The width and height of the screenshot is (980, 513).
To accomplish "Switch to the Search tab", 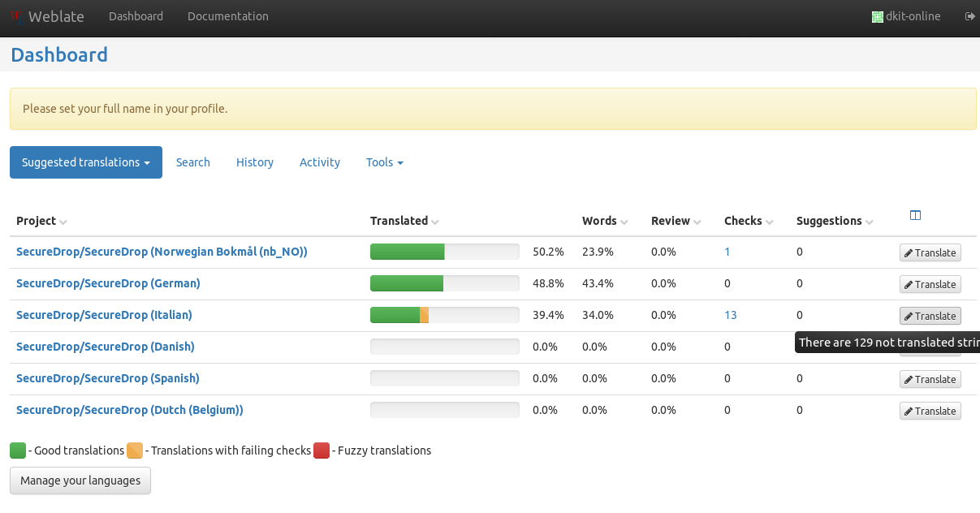I will coord(193,162).
